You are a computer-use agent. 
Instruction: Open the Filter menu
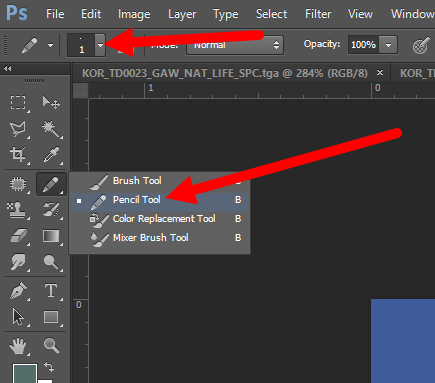(x=318, y=14)
